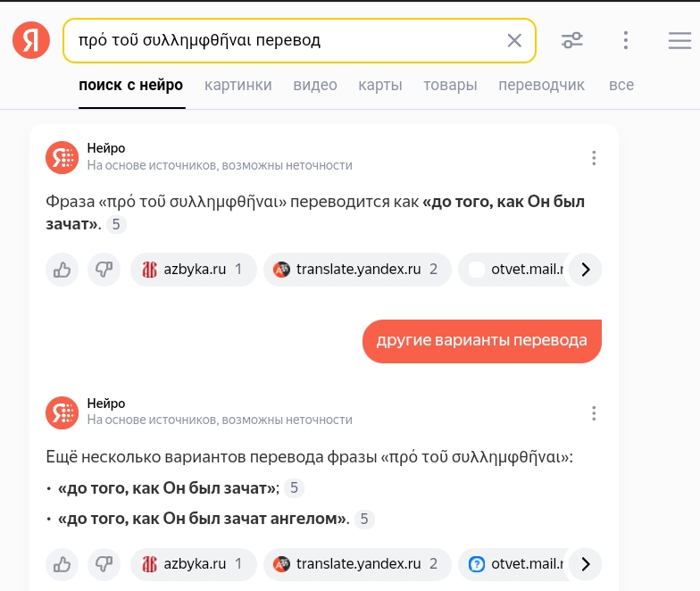Clear the search query with X icon
The height and width of the screenshot is (591, 700).
[x=514, y=40]
